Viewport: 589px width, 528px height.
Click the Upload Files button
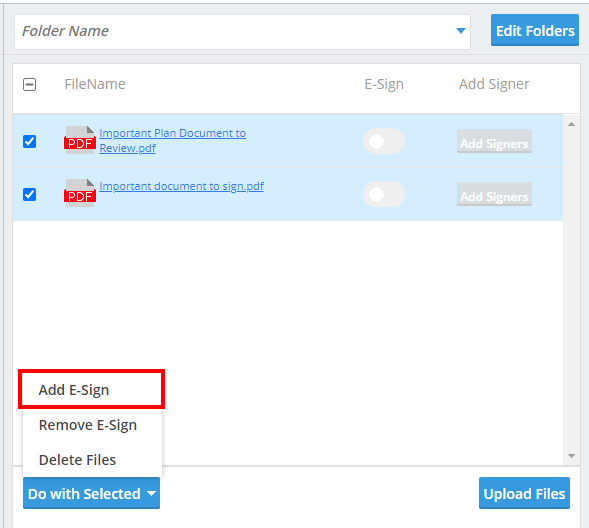tap(524, 493)
